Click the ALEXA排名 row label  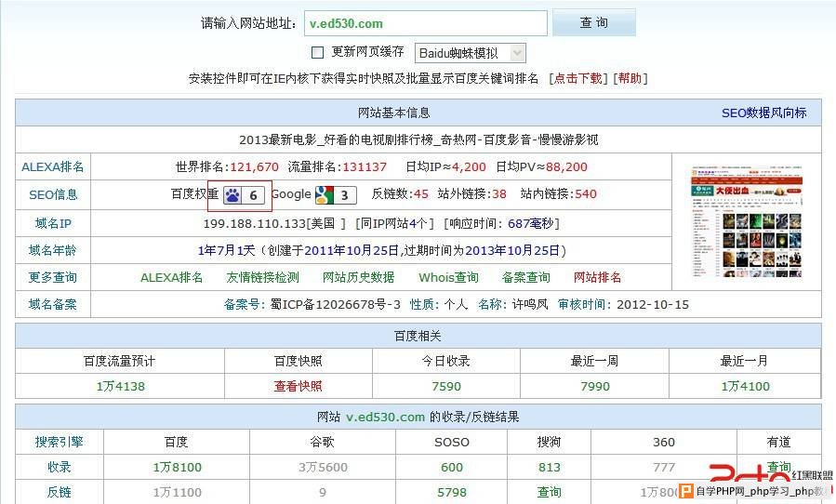[x=53, y=167]
